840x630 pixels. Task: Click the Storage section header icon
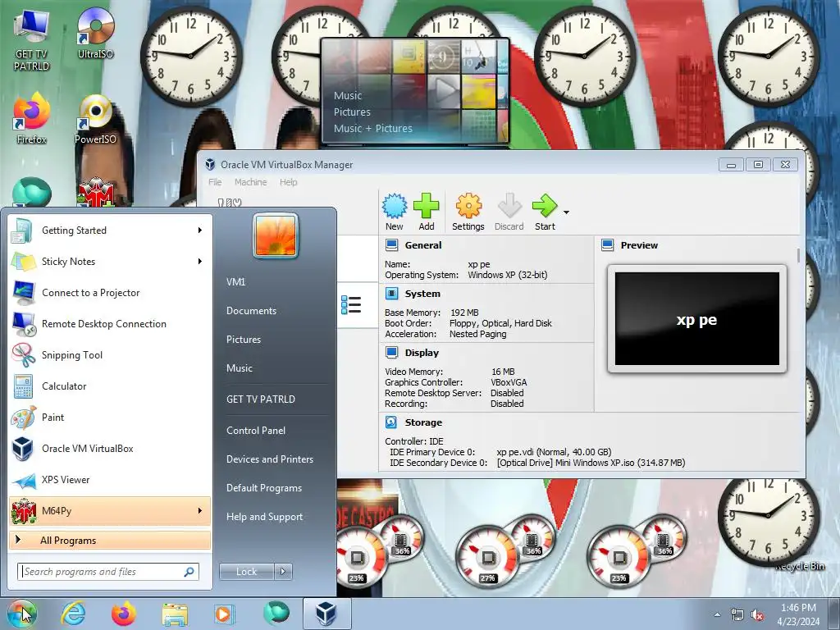tap(391, 422)
